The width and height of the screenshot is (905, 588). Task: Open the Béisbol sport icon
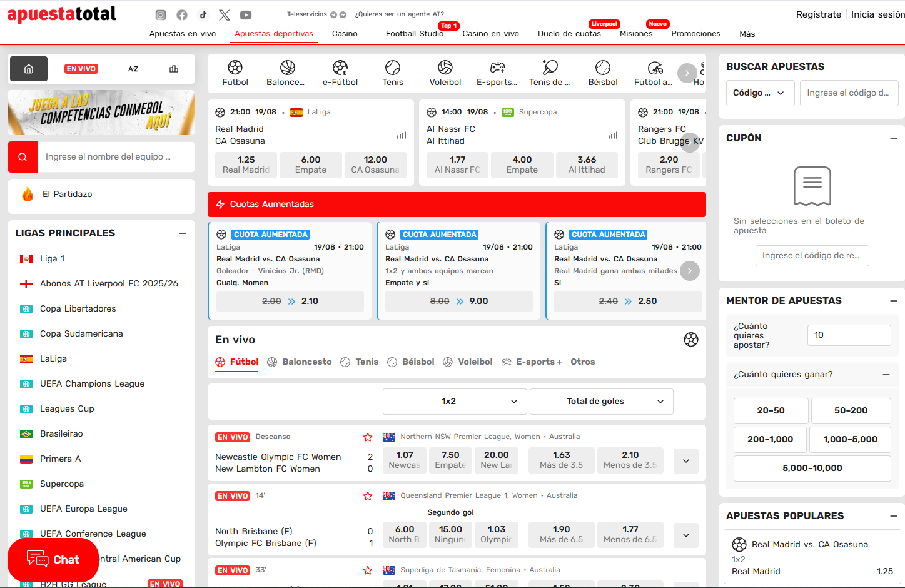(x=602, y=73)
